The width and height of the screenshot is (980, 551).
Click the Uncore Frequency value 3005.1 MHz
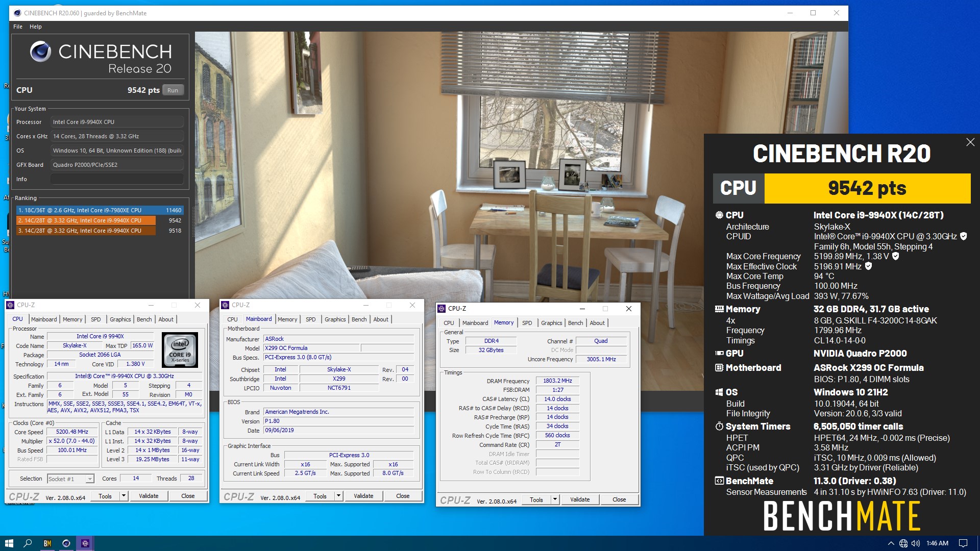(x=601, y=359)
